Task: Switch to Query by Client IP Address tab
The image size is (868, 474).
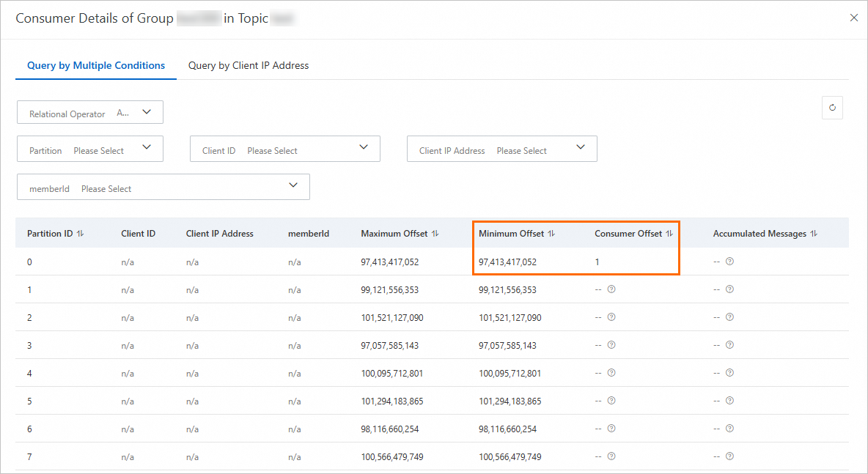Action: tap(249, 65)
